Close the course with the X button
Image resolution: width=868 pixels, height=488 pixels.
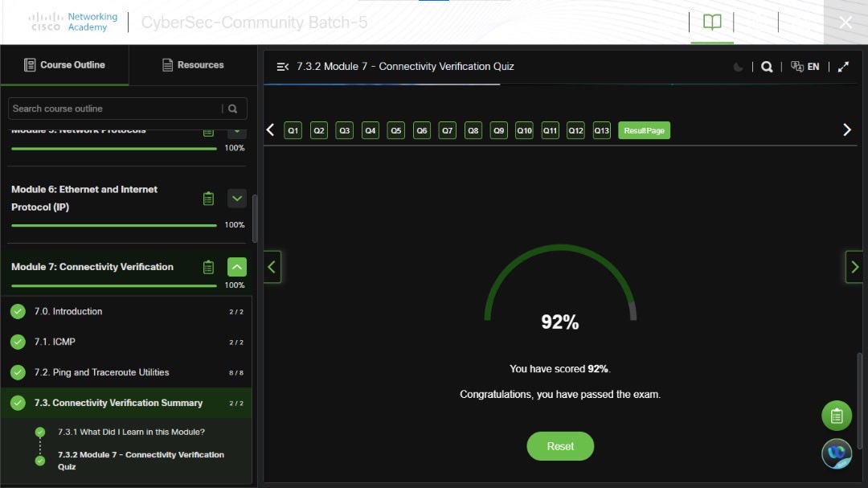pos(845,23)
